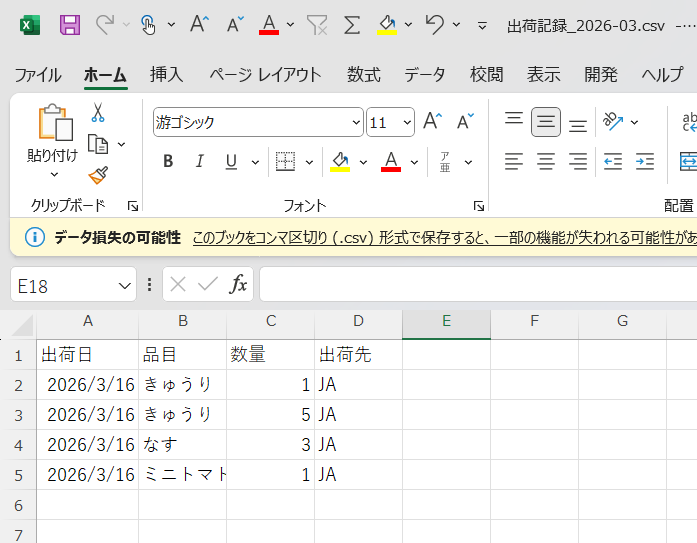The image size is (697, 543).
Task: Toggle middle vertical alignment
Action: pos(546,122)
